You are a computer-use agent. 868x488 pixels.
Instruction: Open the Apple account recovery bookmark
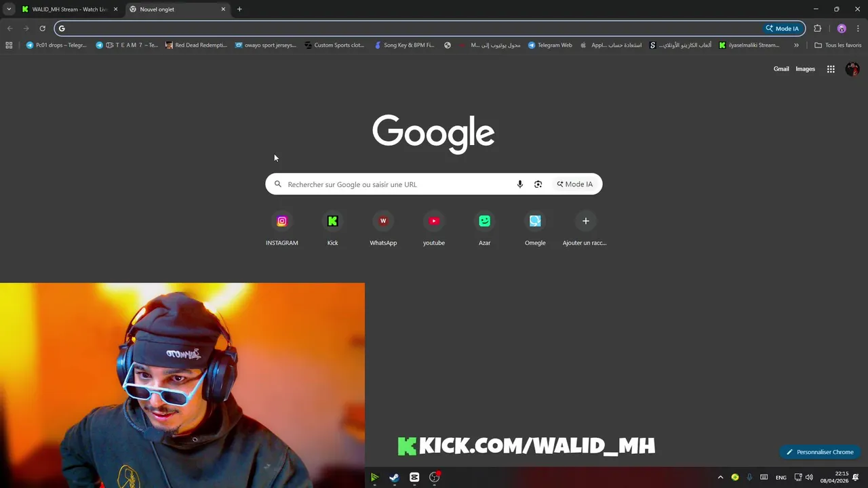[x=611, y=45]
